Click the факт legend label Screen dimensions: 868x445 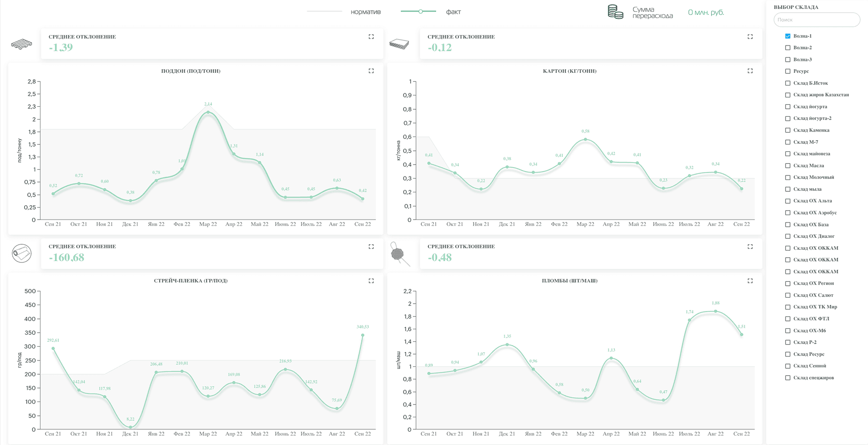pyautogui.click(x=454, y=12)
